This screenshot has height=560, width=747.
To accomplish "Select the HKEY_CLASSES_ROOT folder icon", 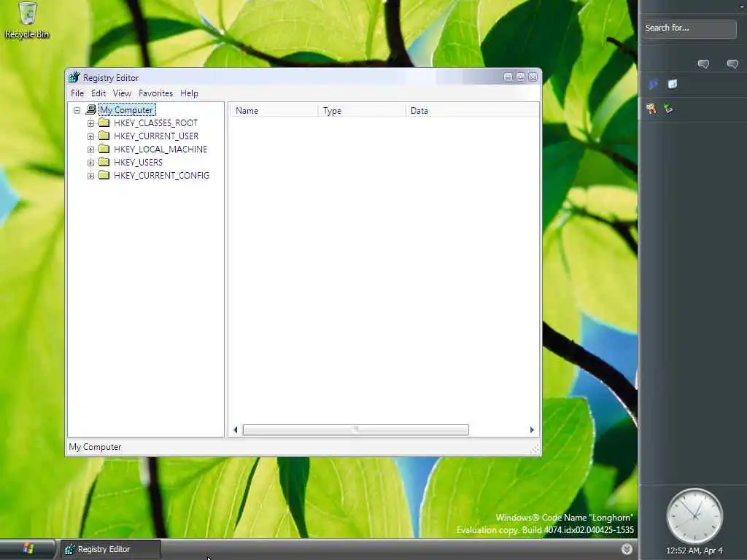I will pyautogui.click(x=104, y=122).
